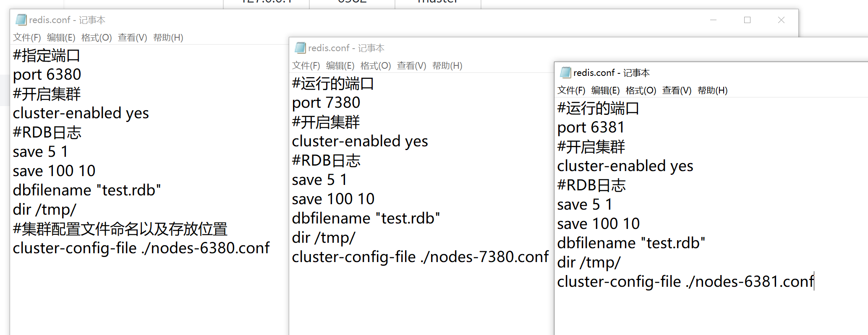Click the line 'port 7380'

(x=326, y=103)
